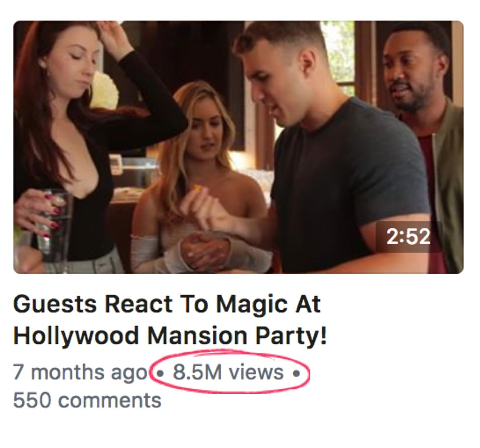
Task: Click the "Hollywood Mansion Party!" title line
Action: click(170, 336)
